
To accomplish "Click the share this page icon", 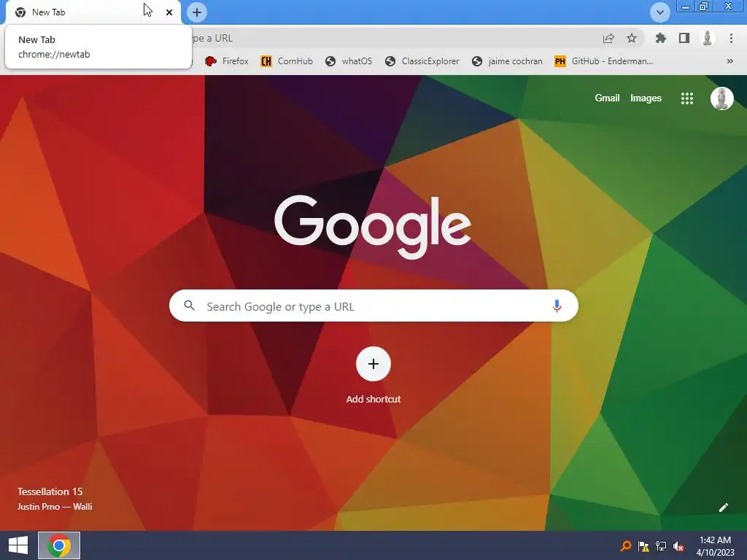I will click(608, 38).
